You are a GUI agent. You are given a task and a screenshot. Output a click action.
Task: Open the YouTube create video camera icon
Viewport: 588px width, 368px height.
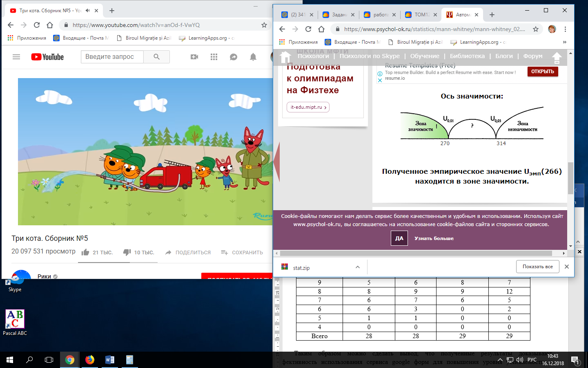194,57
